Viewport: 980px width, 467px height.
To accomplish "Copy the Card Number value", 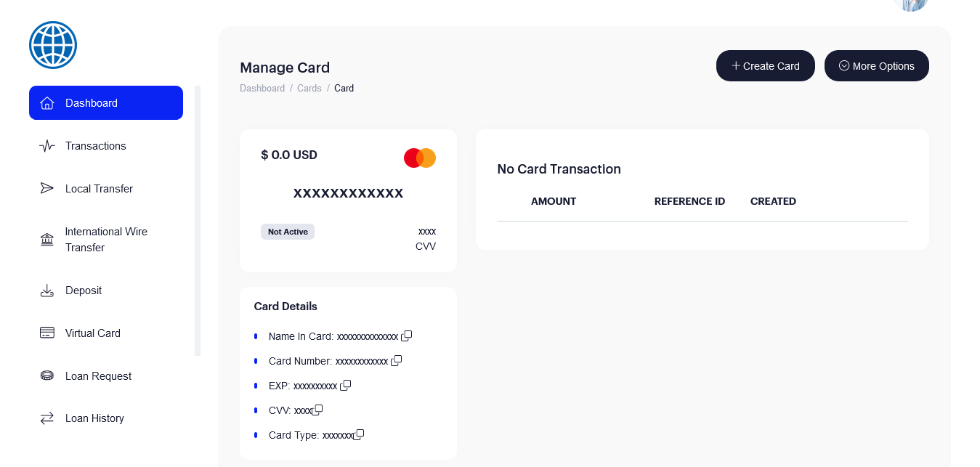I will click(397, 360).
